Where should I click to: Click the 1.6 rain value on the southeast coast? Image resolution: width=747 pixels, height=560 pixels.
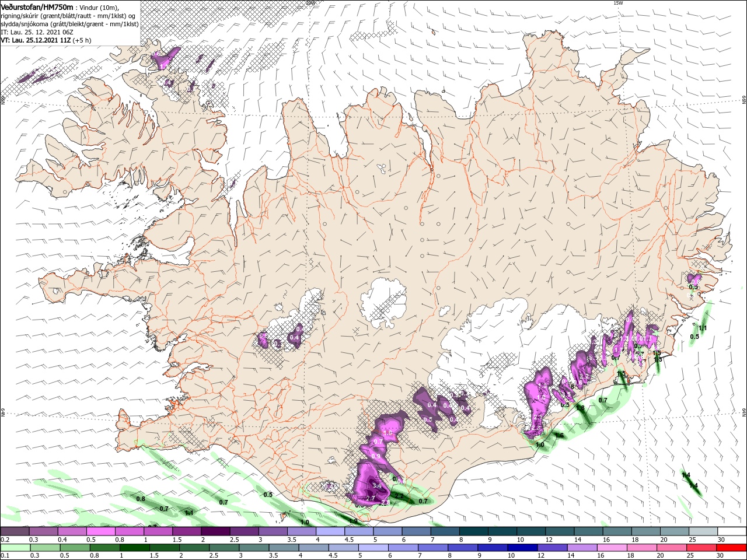tap(559, 435)
